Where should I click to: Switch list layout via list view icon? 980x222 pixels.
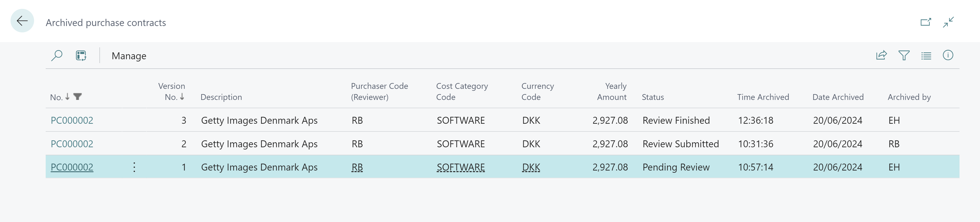coord(926,56)
